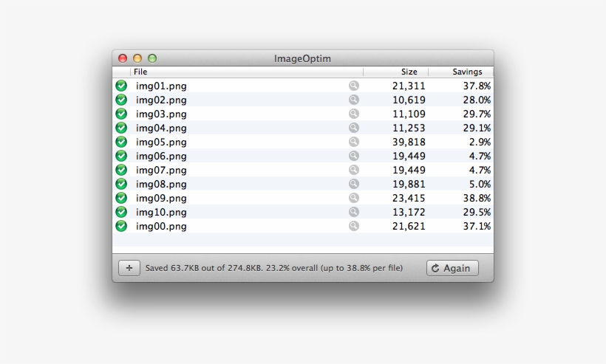606x364 pixels.
Task: Click the size value 39,818
Action: 409,142
